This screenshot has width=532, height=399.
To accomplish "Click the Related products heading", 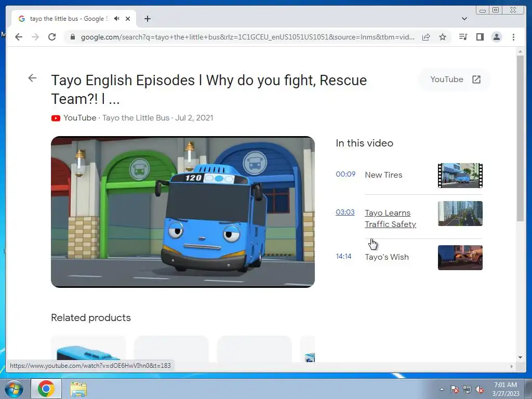I will click(x=91, y=318).
